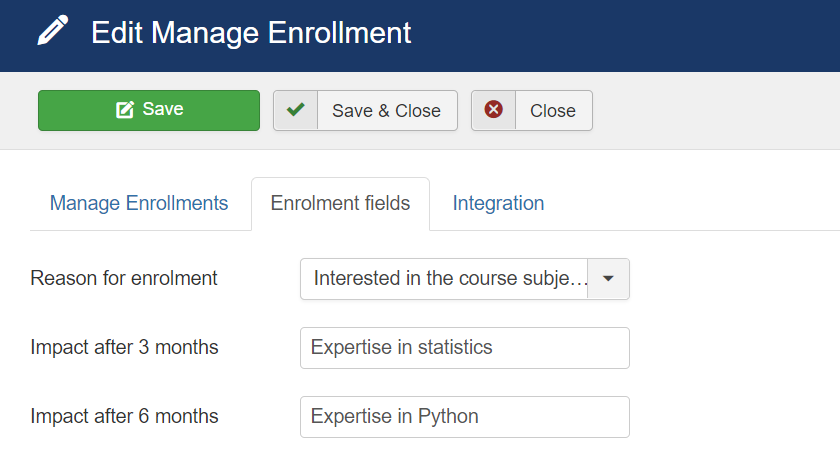
Task: Switch to the Manage Enrollments tab
Action: [x=139, y=204]
